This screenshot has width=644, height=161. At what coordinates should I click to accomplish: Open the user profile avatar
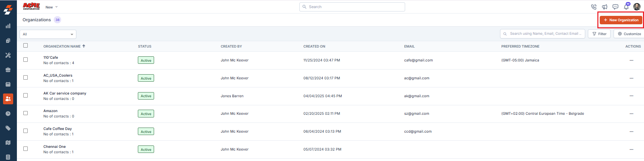pyautogui.click(x=637, y=7)
